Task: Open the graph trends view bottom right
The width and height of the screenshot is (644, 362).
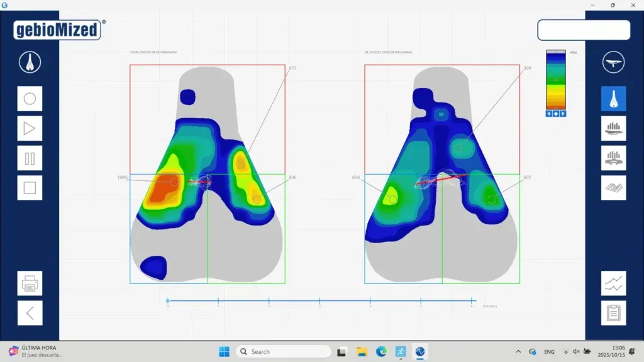Action: [613, 283]
